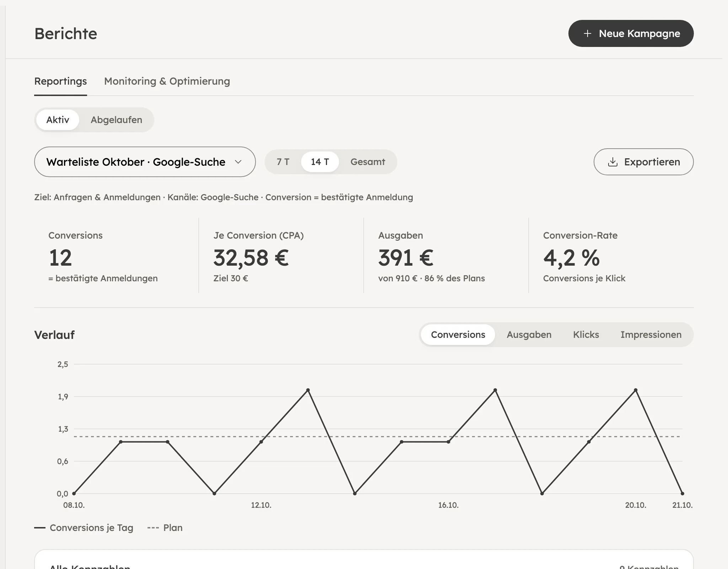
Task: Open Warteliste Oktober · Google-Suche dropdown
Action: tap(145, 162)
